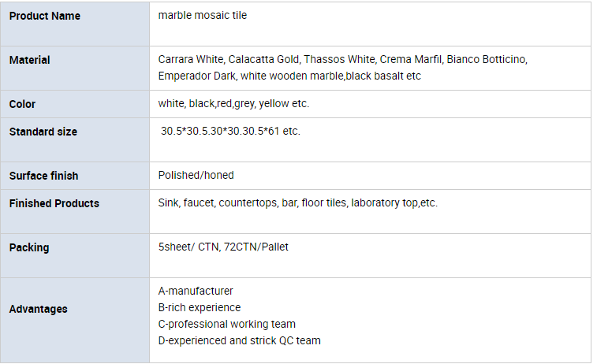Click the Surface finish label
Screen dimensions: 597x364
[x=44, y=176]
